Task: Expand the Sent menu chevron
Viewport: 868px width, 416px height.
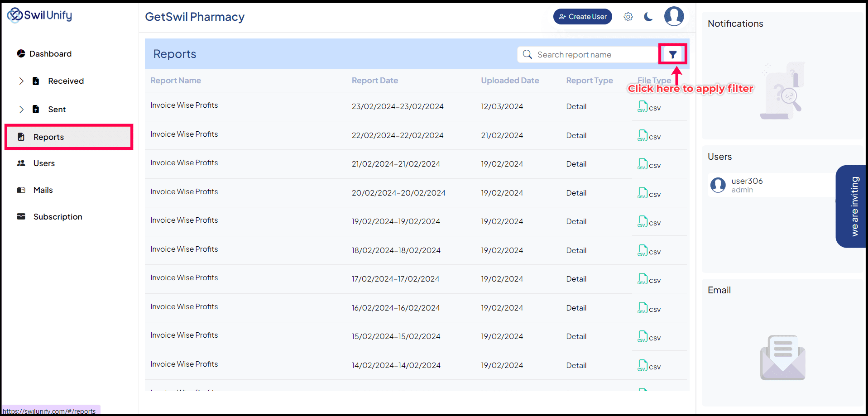Action: click(x=21, y=110)
